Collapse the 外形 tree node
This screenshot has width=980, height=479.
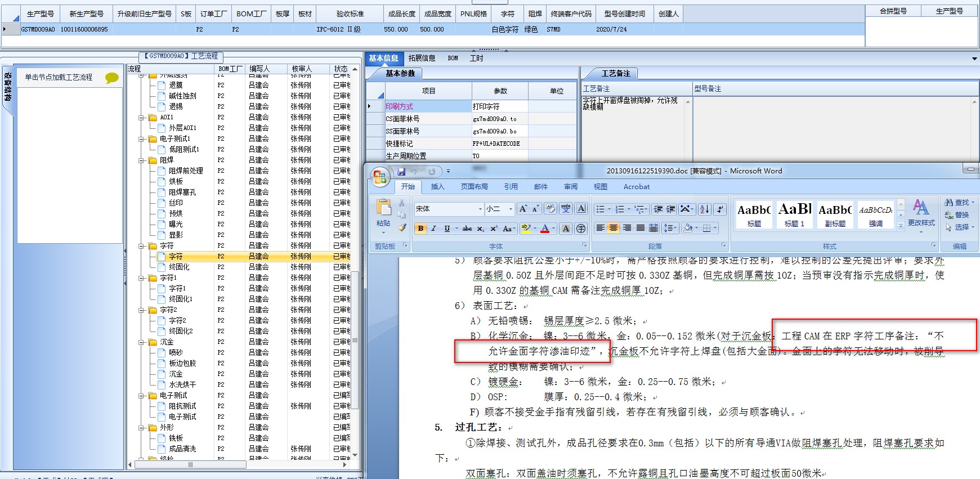[142, 428]
